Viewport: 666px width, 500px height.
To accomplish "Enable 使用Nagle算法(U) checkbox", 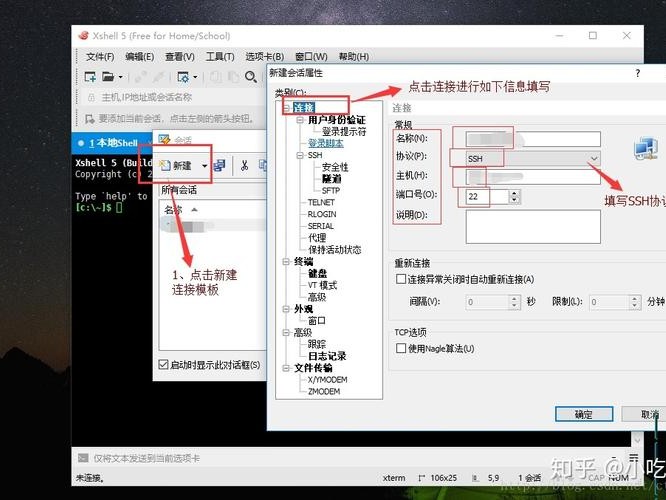I will 401,348.
